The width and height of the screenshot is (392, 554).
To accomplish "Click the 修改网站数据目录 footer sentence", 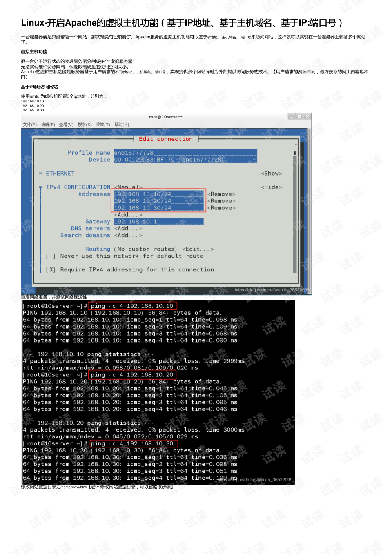I will (98, 487).
